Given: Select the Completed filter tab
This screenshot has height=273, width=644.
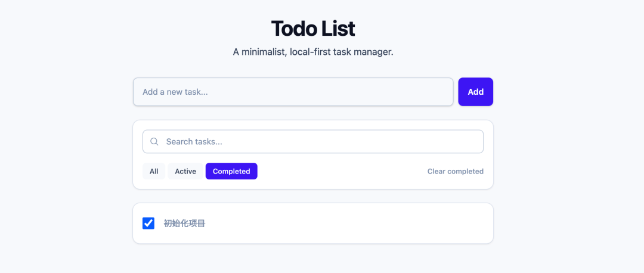Looking at the screenshot, I should pyautogui.click(x=231, y=171).
